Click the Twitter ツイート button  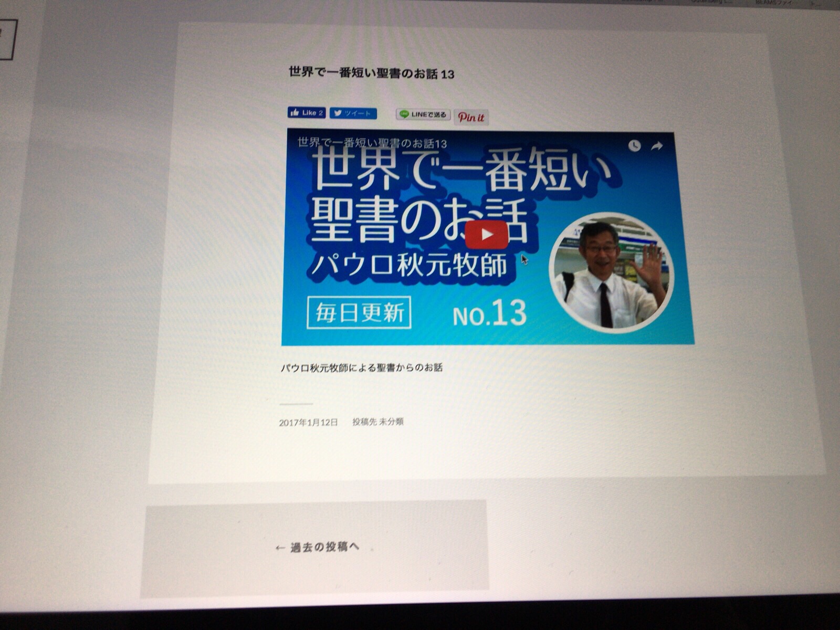click(353, 113)
